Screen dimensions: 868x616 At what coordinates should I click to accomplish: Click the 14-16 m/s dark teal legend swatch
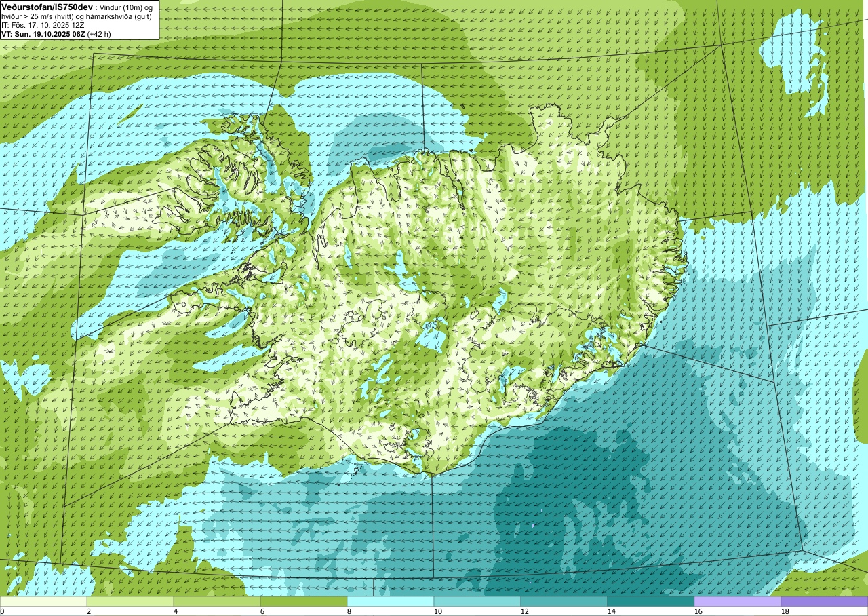click(651, 601)
